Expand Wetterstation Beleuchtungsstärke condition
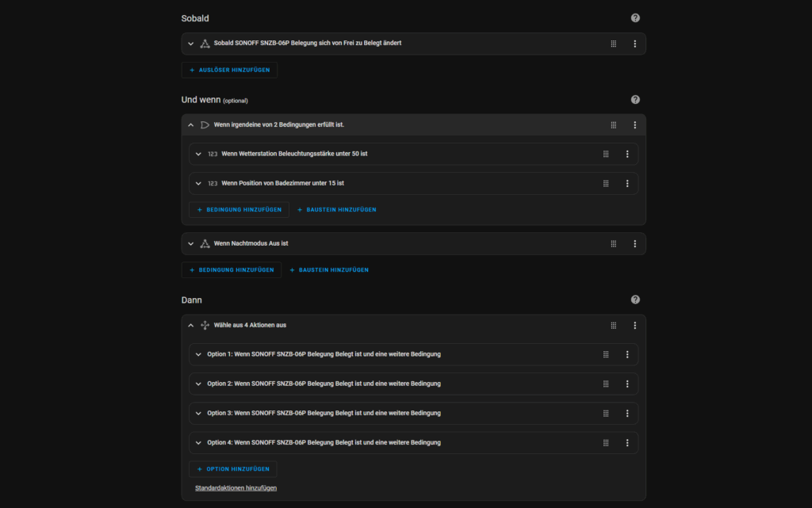 [198, 155]
